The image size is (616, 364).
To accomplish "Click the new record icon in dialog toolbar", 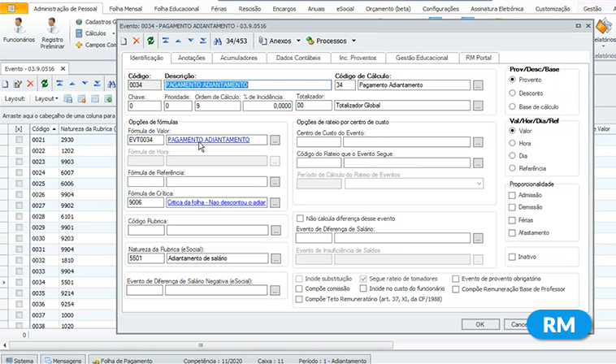I will 124,40.
